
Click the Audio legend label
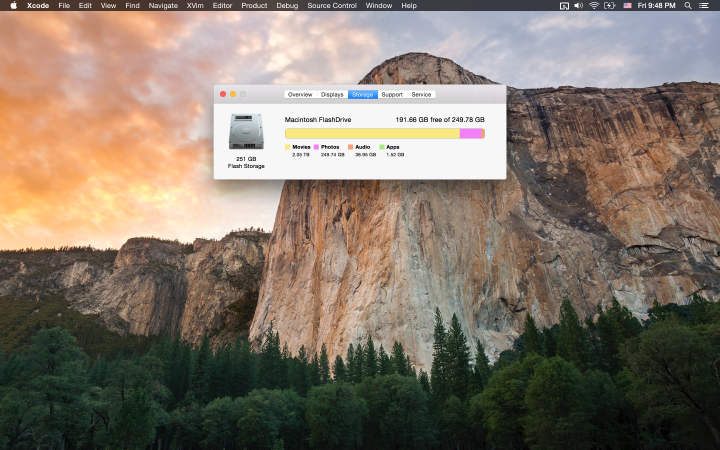(x=363, y=147)
